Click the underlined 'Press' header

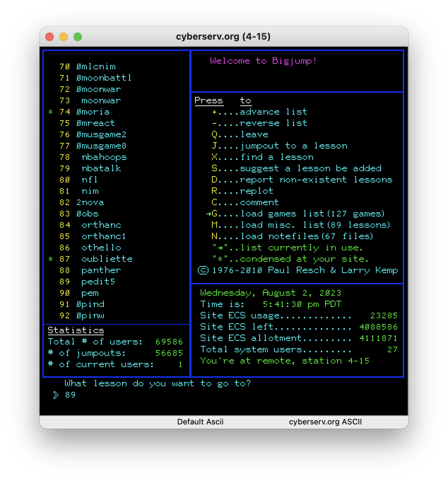[209, 101]
